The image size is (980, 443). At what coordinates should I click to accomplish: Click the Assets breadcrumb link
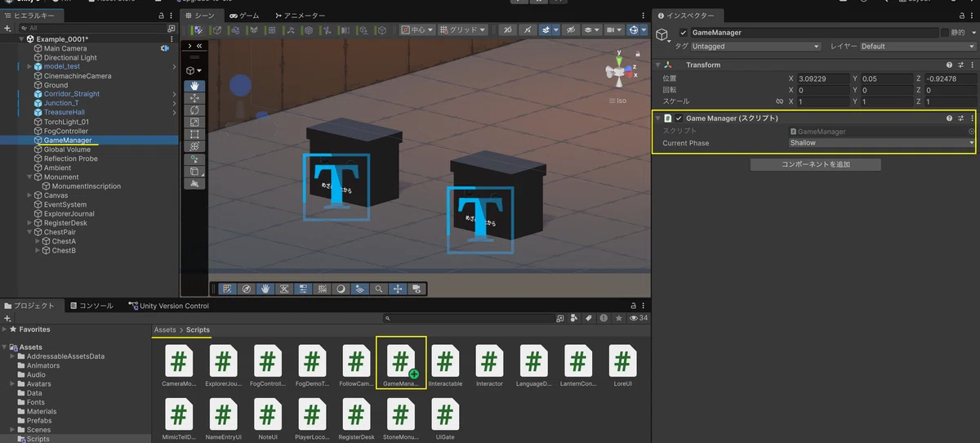coord(164,330)
